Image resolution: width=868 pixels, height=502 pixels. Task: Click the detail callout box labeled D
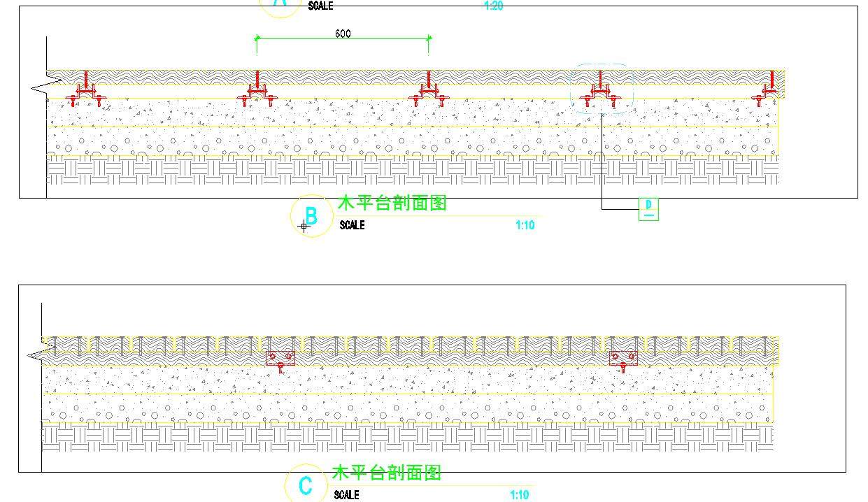tap(648, 208)
